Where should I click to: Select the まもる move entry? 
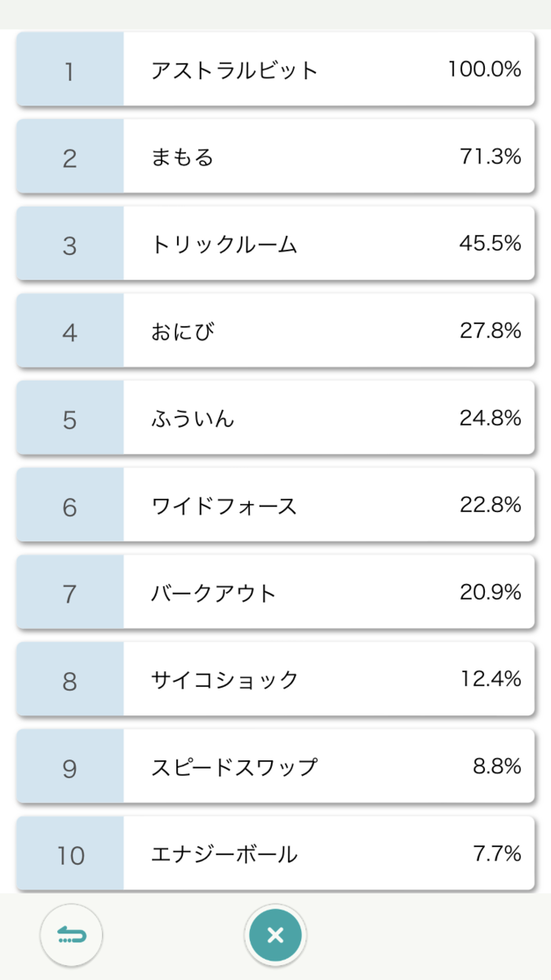275,157
